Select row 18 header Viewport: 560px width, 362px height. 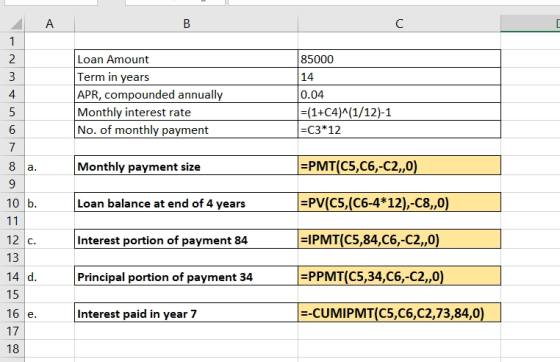coord(12,348)
